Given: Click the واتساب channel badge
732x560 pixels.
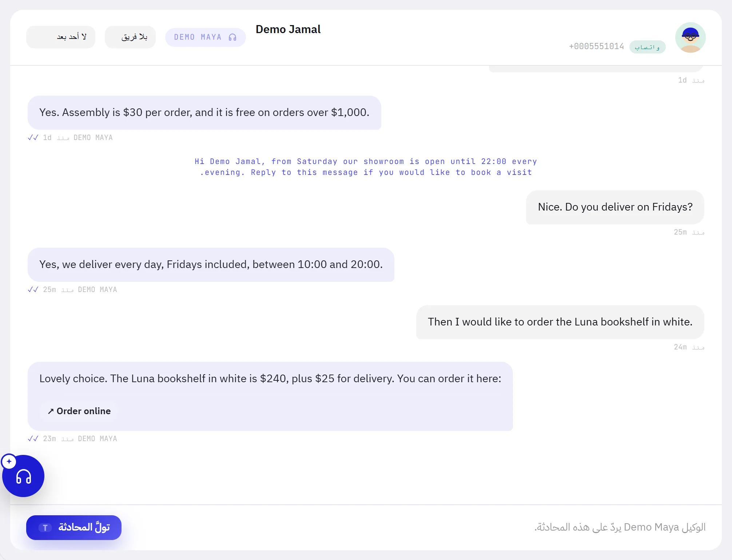Looking at the screenshot, I should [648, 47].
